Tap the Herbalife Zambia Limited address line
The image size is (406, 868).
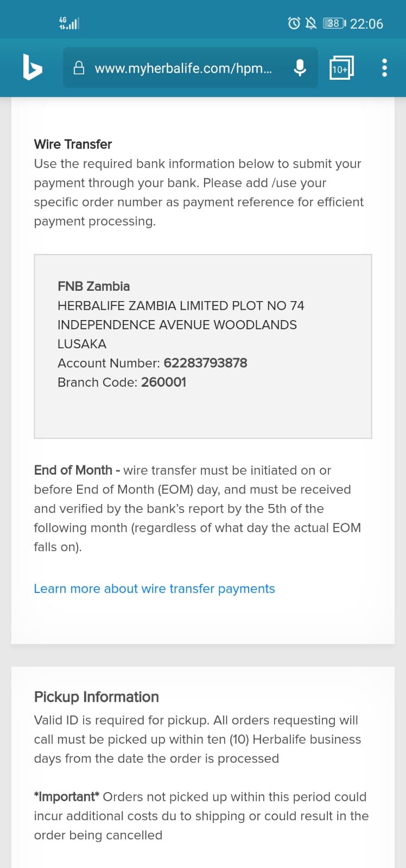pyautogui.click(x=181, y=305)
